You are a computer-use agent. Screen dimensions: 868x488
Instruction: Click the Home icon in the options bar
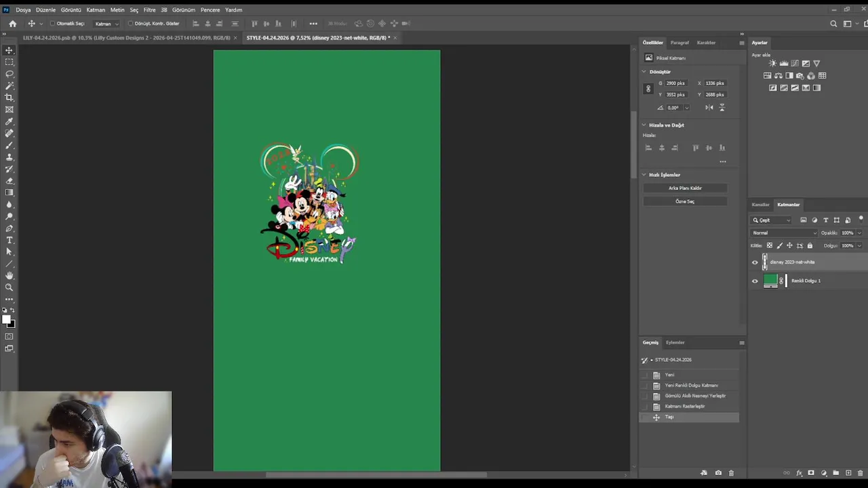point(12,24)
